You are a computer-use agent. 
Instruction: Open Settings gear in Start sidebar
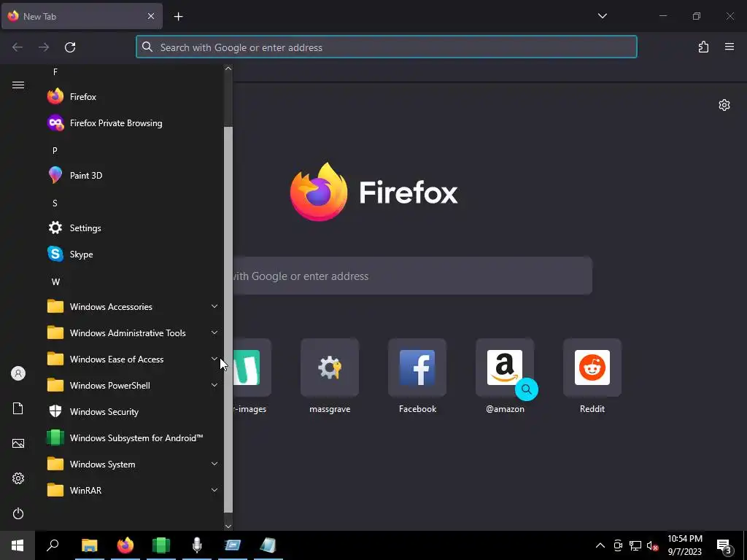point(18,478)
